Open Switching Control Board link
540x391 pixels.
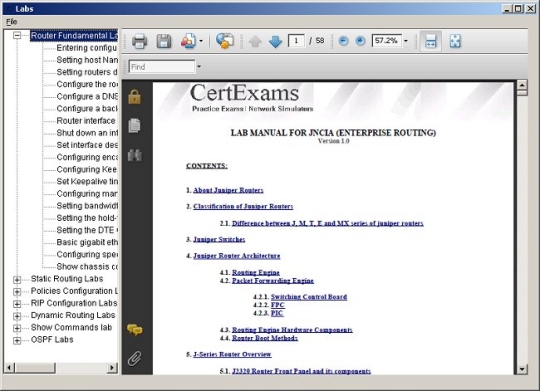(309, 297)
